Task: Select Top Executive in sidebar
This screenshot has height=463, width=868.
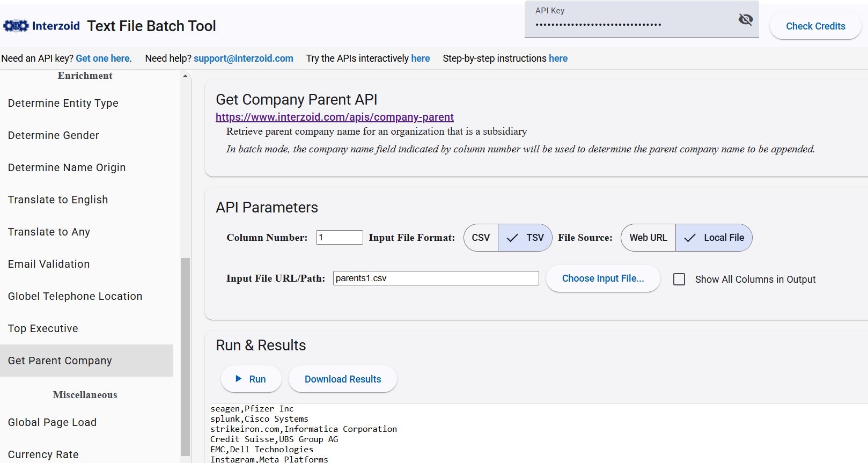Action: (86, 328)
